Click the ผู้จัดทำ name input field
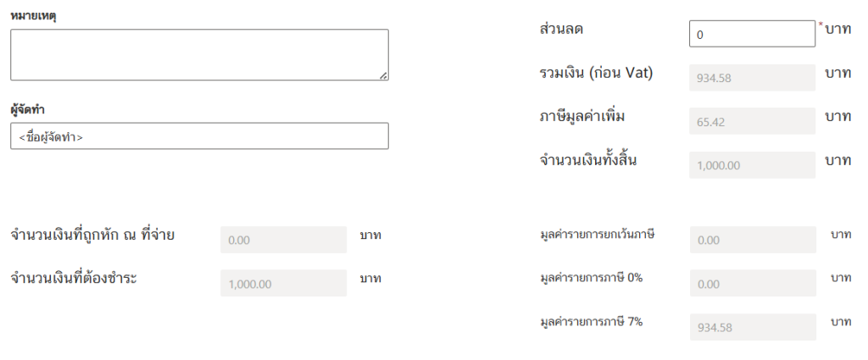 click(x=199, y=136)
